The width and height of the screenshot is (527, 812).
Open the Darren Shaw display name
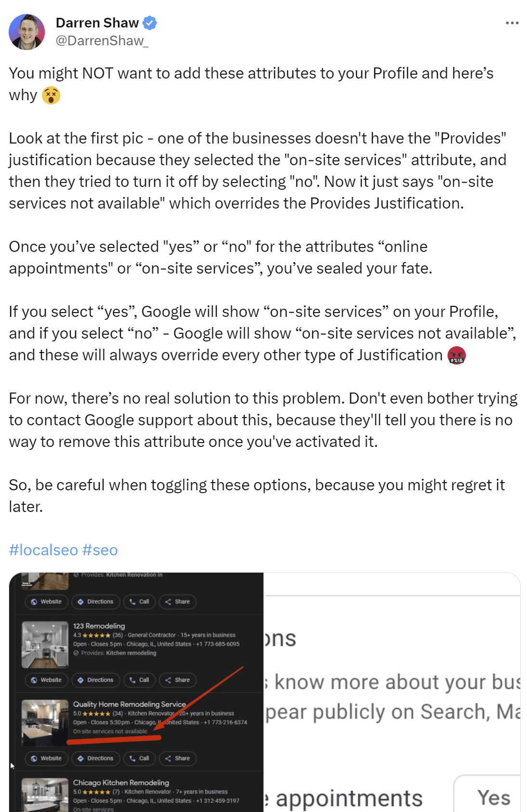(97, 23)
